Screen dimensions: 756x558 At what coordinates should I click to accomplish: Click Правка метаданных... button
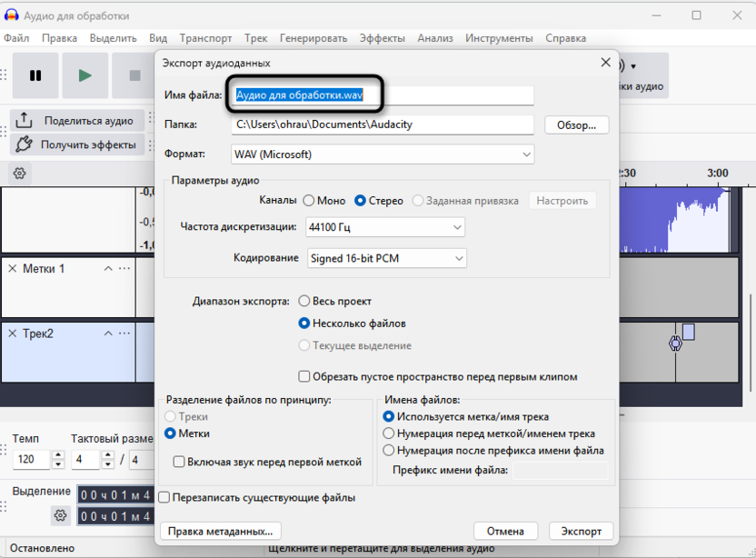coord(220,531)
